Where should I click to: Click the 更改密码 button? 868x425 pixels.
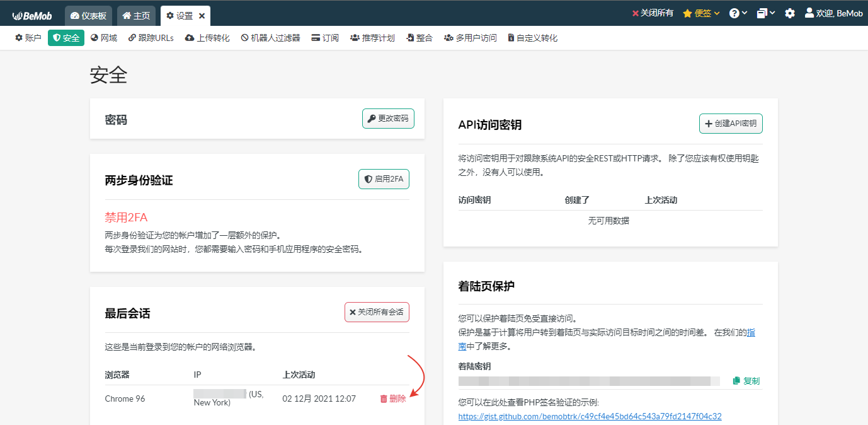click(388, 119)
